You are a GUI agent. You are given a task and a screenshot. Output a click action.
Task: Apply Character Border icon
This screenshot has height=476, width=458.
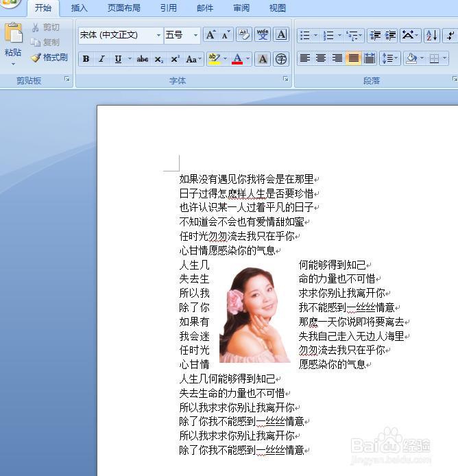pyautogui.click(x=281, y=35)
